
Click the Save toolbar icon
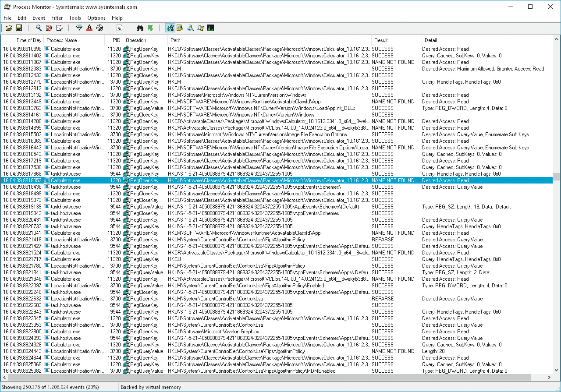[19, 28]
